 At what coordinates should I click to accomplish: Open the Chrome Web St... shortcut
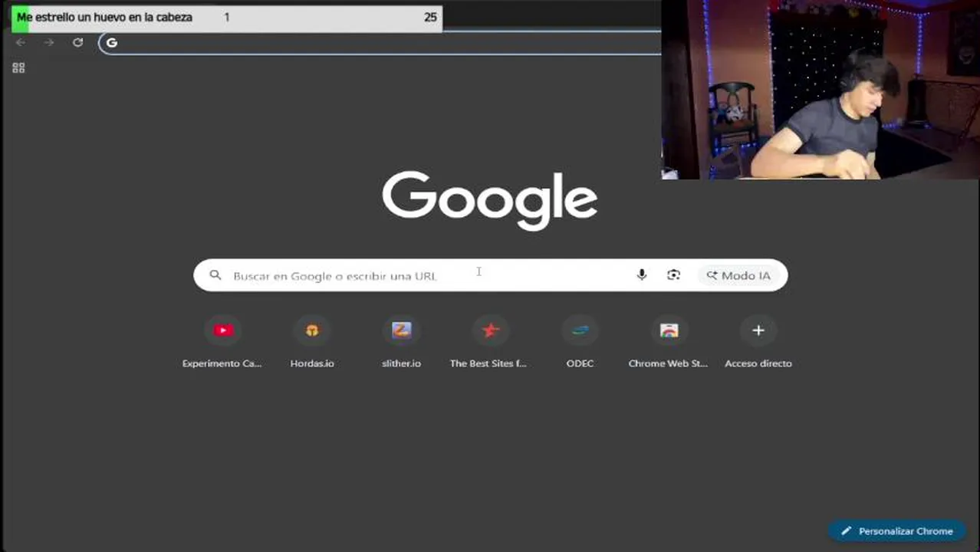click(669, 341)
